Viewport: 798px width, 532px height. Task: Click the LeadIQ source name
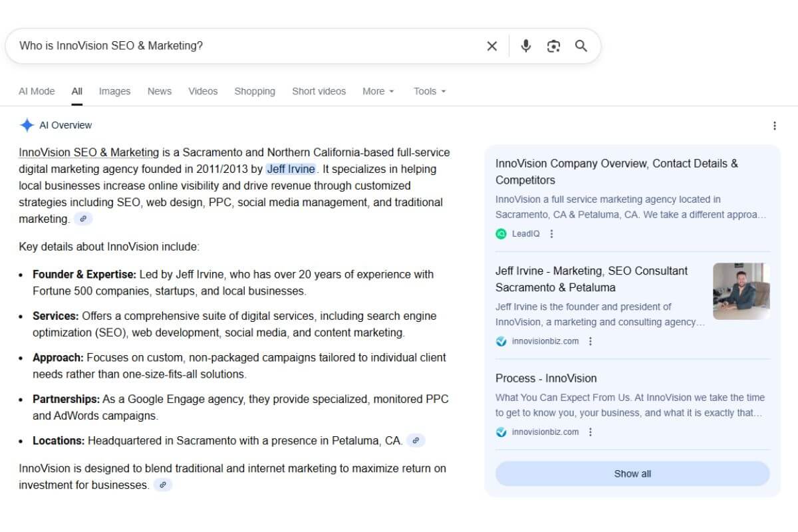click(x=526, y=233)
